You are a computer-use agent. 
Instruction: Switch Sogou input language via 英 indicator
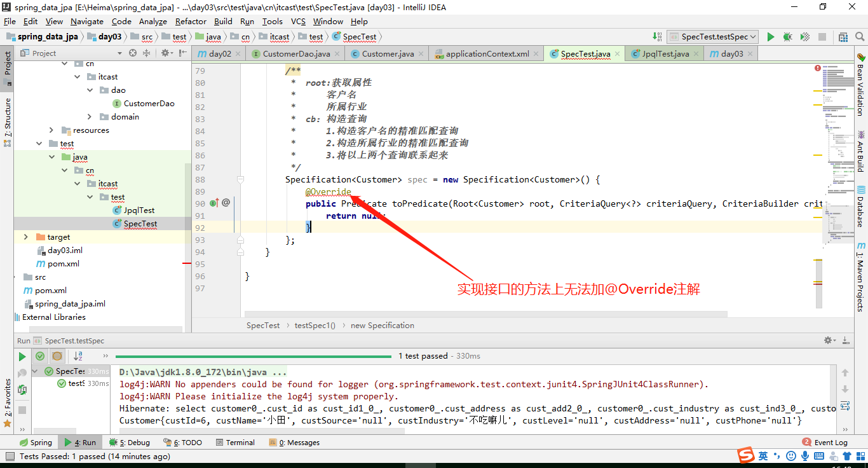[x=763, y=456]
